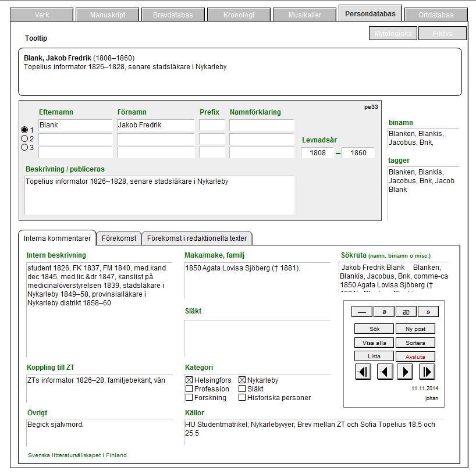Screen dimensions: 476x474
Task: Click the Sortera button
Action: pos(415,343)
